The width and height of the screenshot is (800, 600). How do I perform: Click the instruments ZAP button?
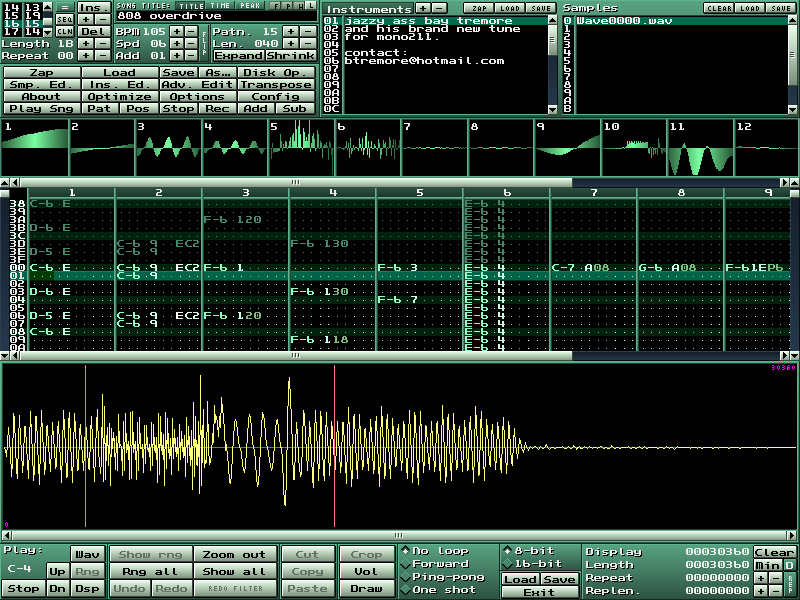(x=481, y=7)
